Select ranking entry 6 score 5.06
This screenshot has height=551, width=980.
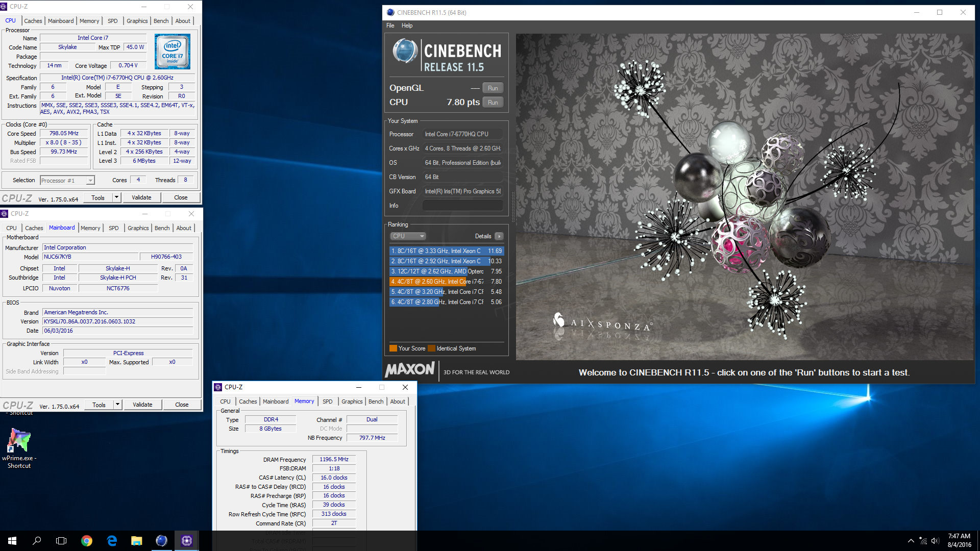point(447,302)
